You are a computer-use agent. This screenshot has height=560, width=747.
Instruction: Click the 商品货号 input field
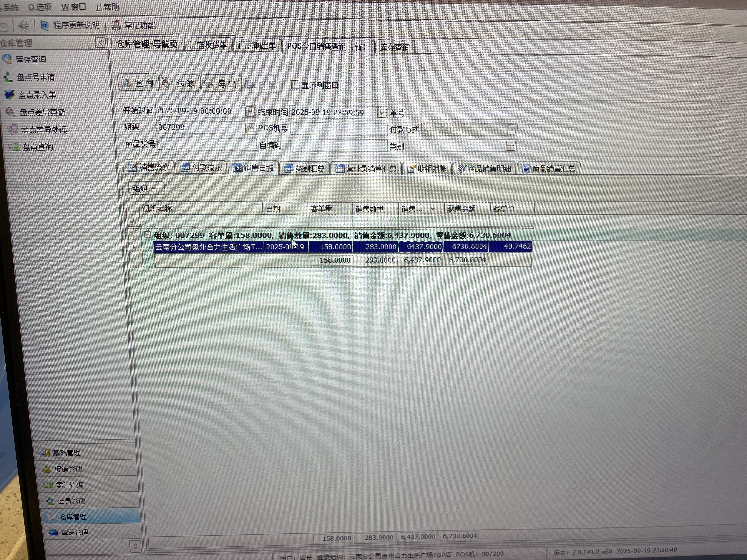tap(207, 144)
